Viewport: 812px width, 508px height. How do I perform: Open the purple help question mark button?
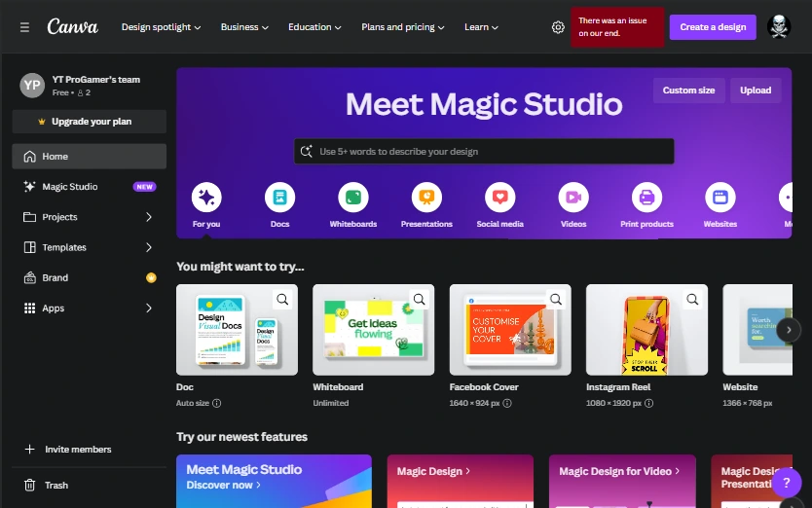coord(786,483)
